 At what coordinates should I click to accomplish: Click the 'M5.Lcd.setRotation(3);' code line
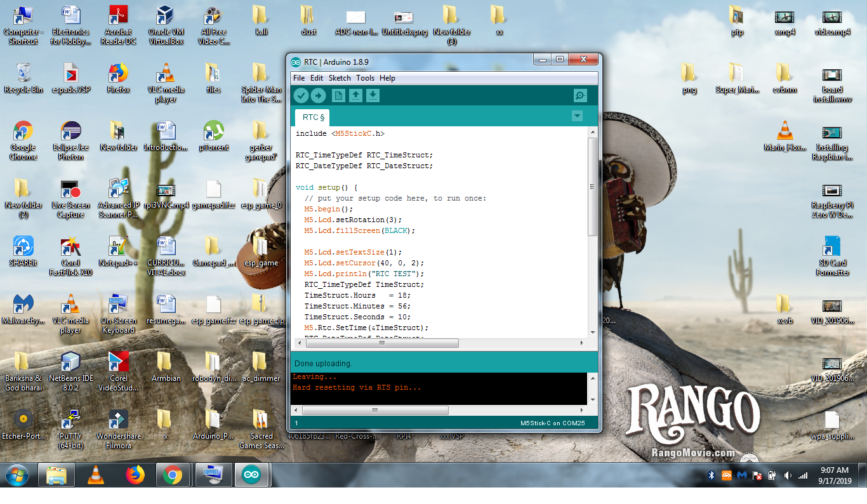pos(353,220)
